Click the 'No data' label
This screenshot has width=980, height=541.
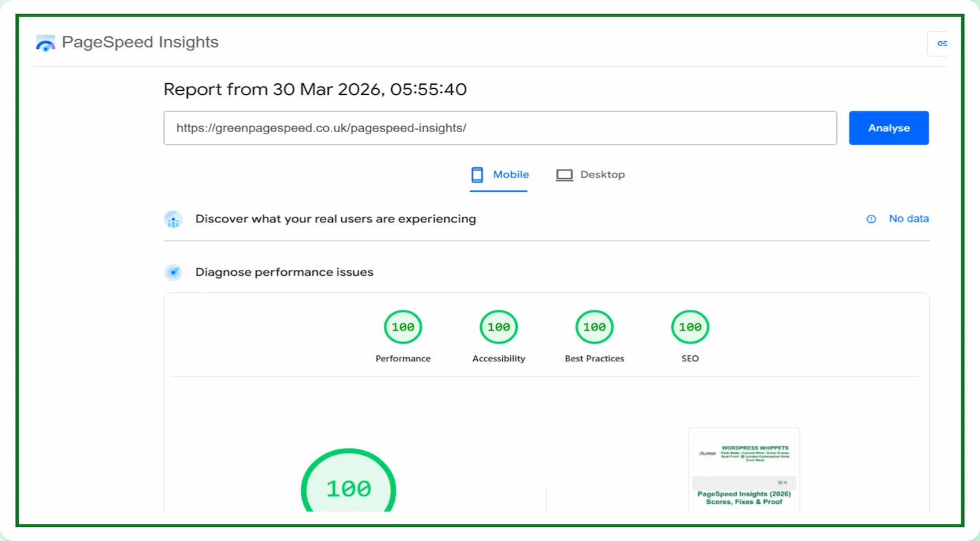click(908, 219)
